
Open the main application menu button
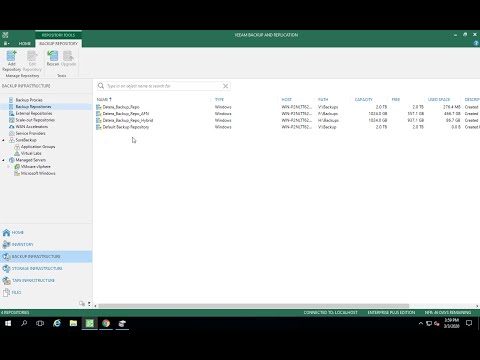pos(6,43)
